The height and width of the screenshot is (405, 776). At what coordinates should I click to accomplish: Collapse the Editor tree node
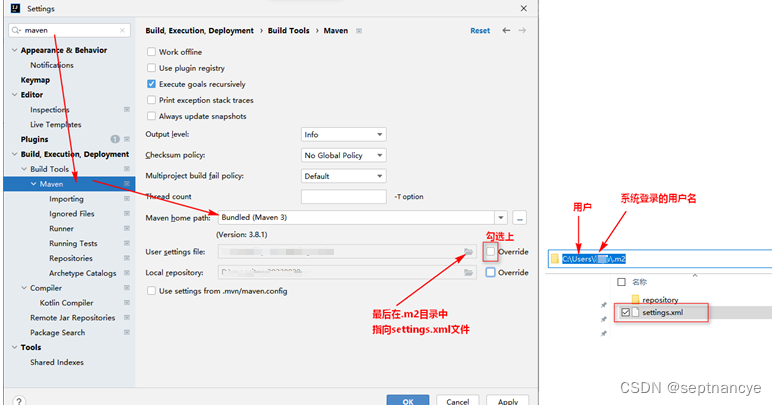pos(14,95)
